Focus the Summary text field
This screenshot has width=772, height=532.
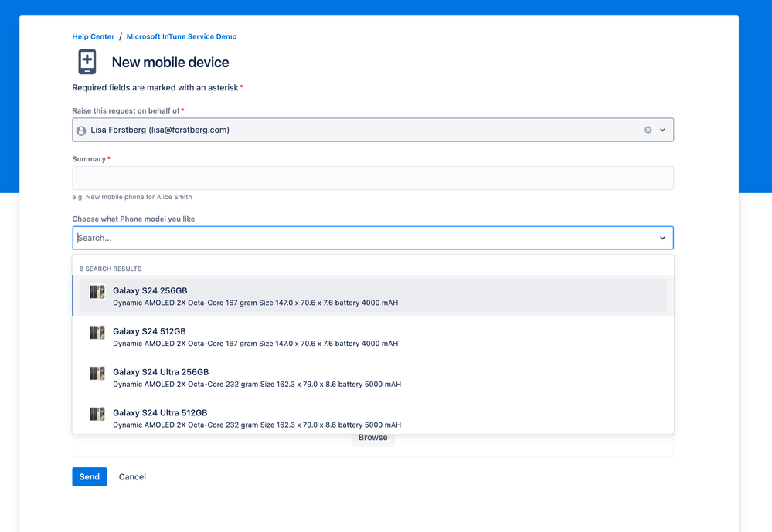372,178
